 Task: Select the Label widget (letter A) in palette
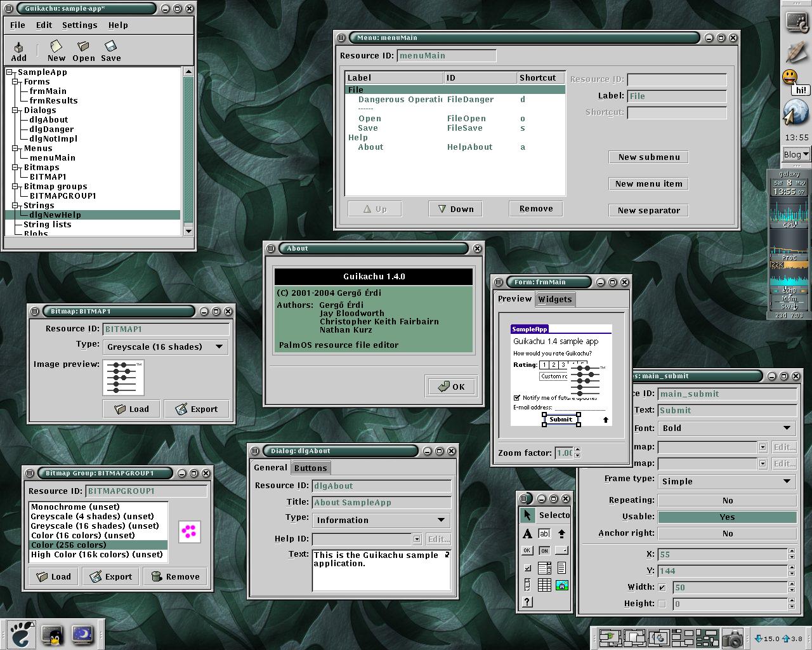coord(527,534)
